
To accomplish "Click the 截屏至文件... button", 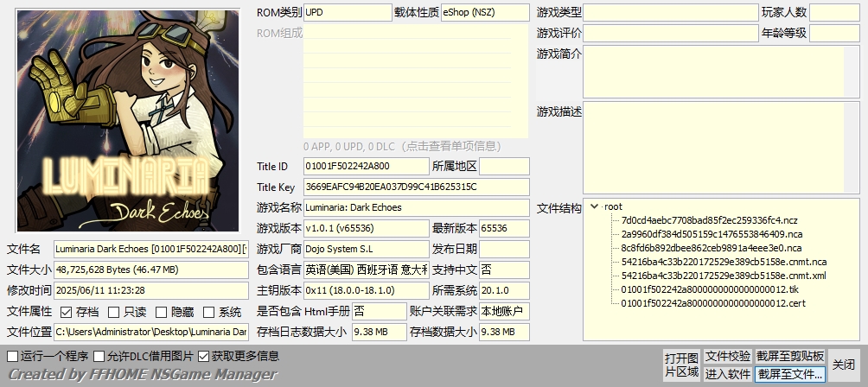I will pos(790,374).
